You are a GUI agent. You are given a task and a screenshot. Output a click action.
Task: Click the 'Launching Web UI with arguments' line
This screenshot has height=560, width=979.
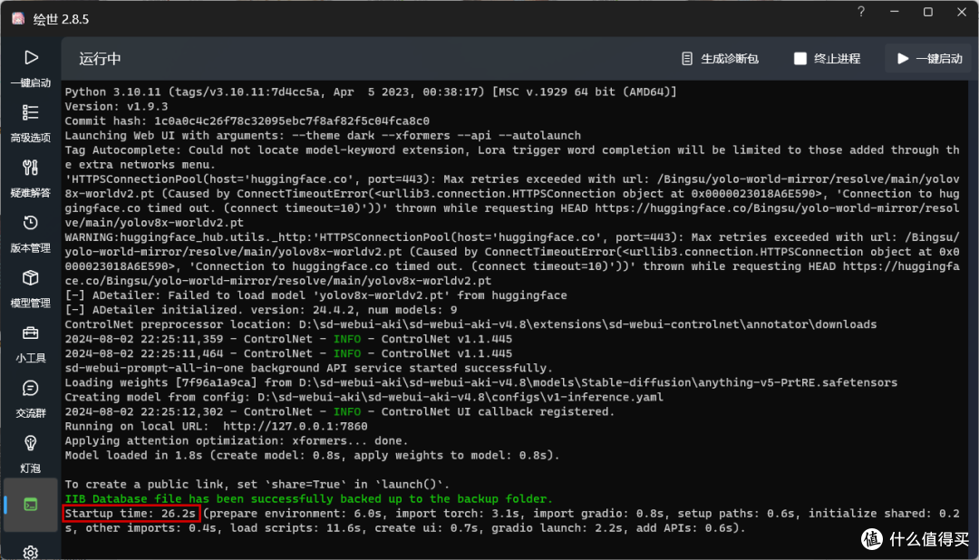coord(323,136)
